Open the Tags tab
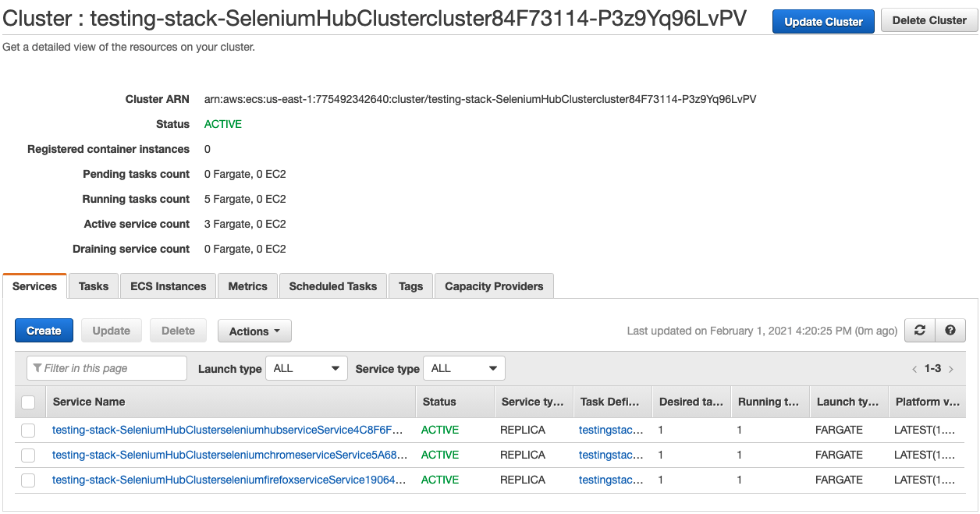 (410, 286)
